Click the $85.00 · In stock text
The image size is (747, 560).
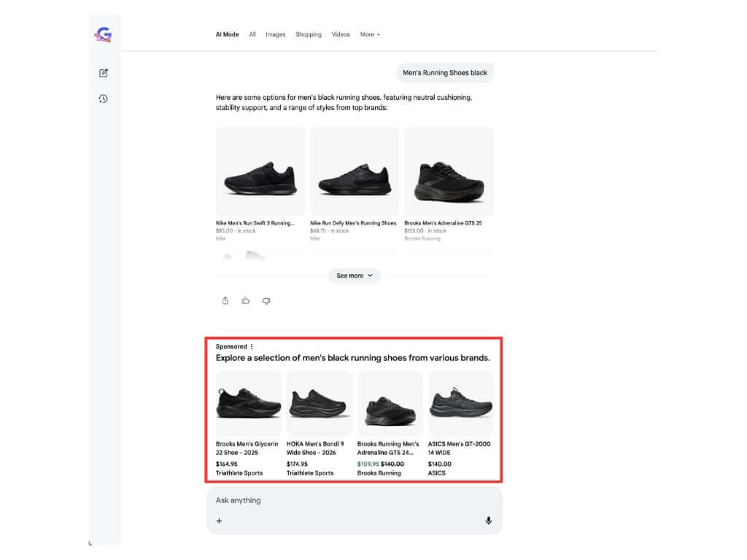pyautogui.click(x=236, y=230)
